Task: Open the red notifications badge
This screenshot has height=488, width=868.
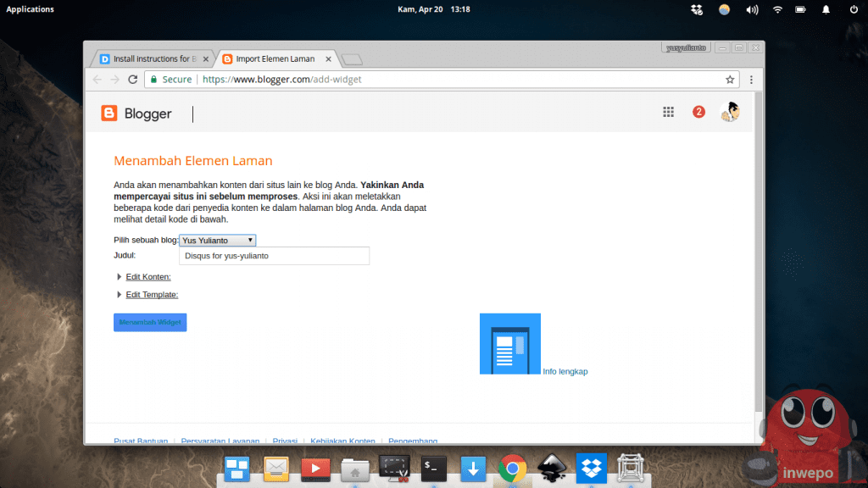Action: click(698, 113)
